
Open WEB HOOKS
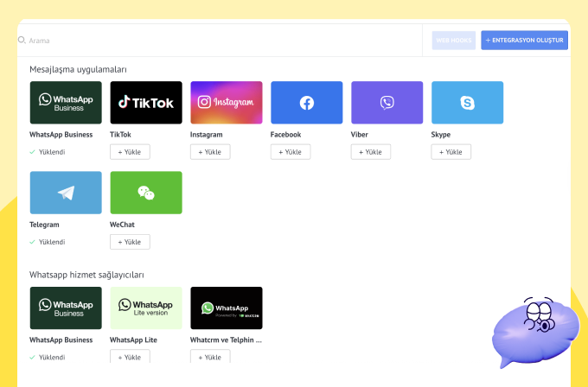(454, 40)
